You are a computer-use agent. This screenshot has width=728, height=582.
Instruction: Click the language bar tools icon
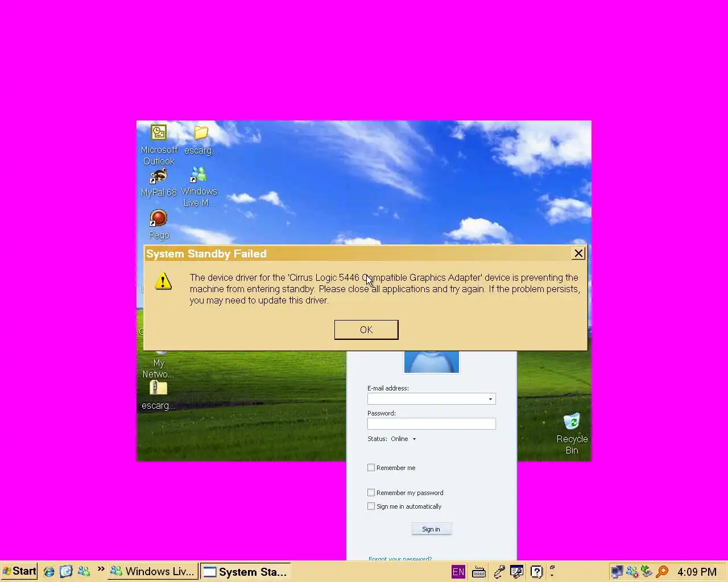point(516,572)
